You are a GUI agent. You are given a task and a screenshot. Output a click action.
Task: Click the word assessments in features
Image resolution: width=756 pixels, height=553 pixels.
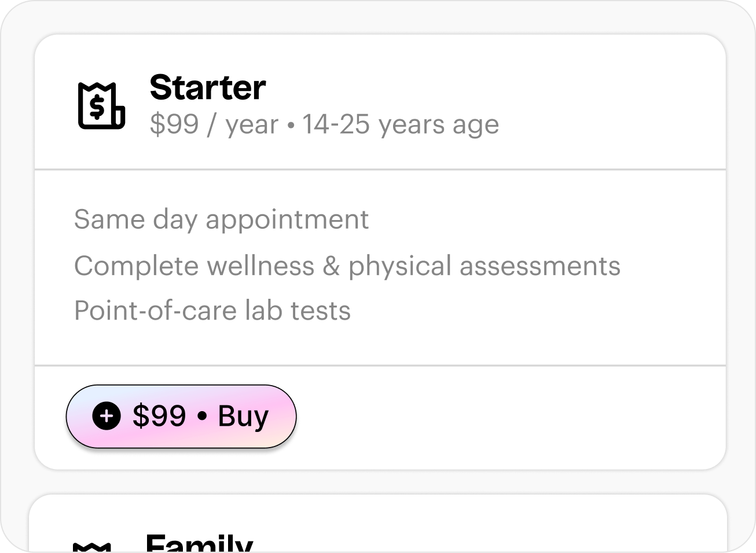[540, 266]
